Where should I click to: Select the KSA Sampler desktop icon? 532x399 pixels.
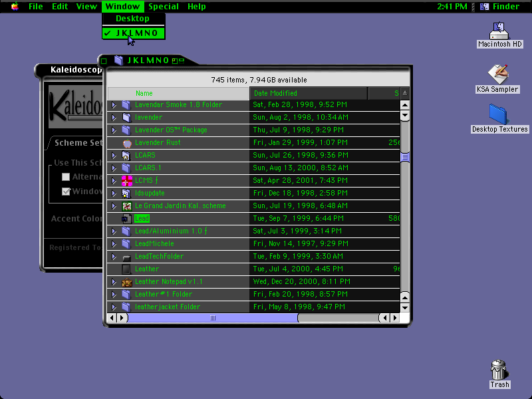[x=497, y=74]
